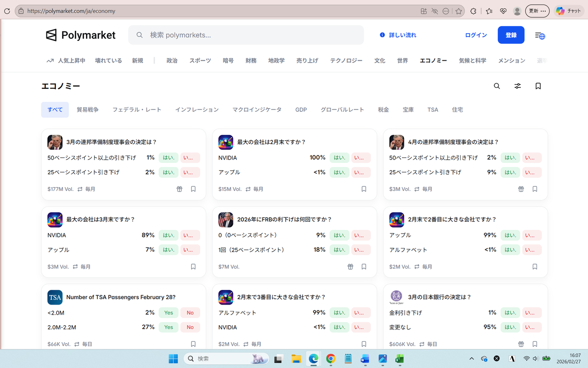Image resolution: width=588 pixels, height=368 pixels.
Task: Click the gift icon on 3月の日本銀行の決定 card
Action: (521, 344)
